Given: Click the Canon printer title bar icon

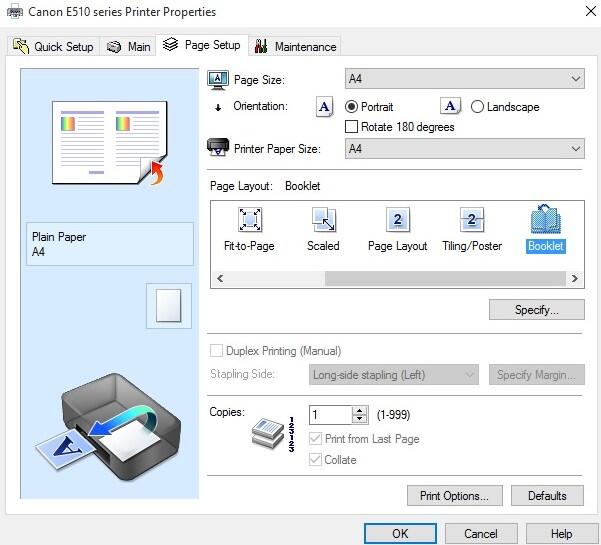Looking at the screenshot, I should (15, 11).
